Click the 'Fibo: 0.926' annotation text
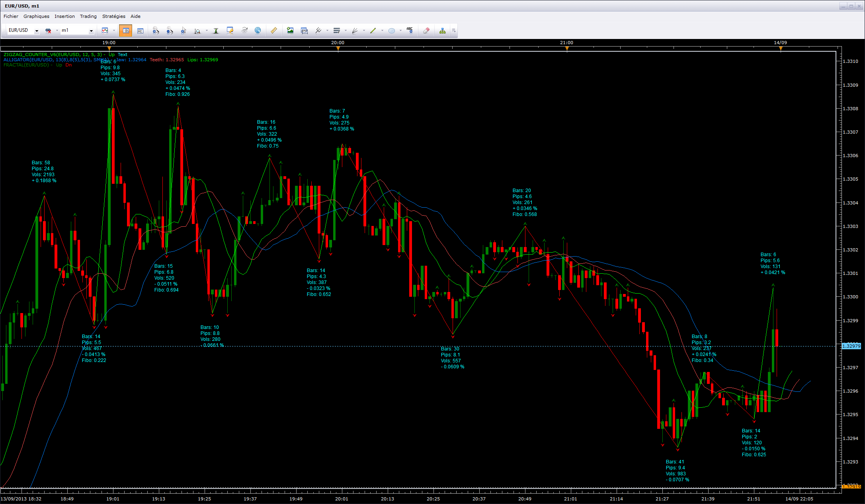 pyautogui.click(x=178, y=94)
